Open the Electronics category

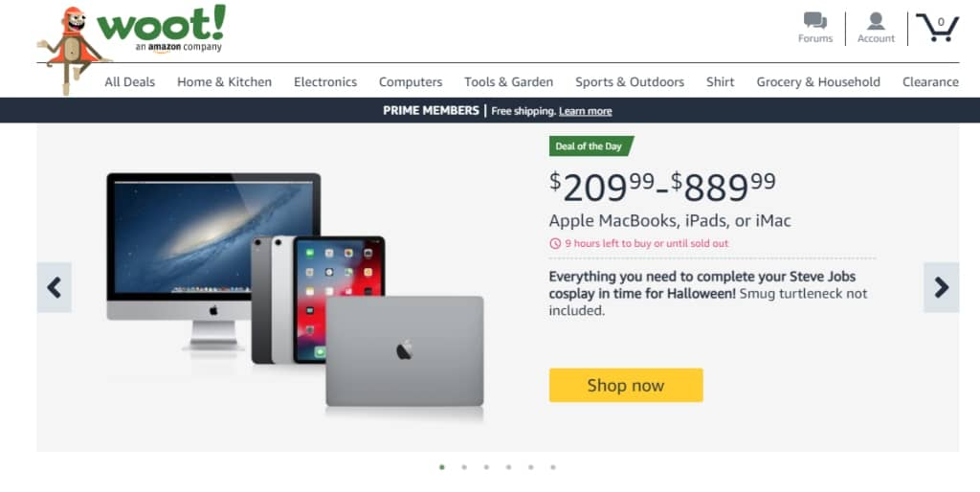click(x=325, y=82)
